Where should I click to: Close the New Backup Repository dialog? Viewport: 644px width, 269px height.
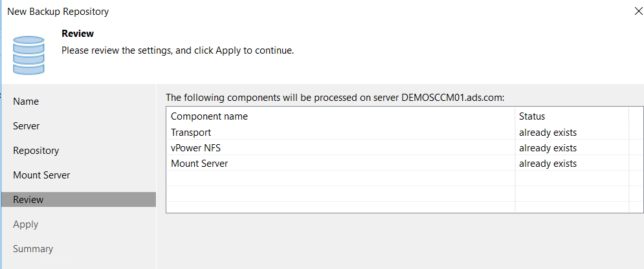(x=638, y=11)
